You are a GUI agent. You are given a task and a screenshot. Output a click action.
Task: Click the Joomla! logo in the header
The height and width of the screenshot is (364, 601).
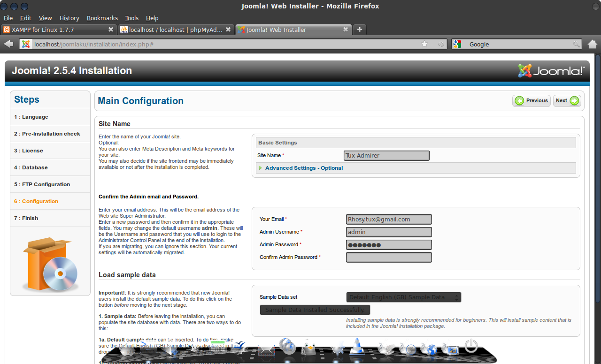551,71
